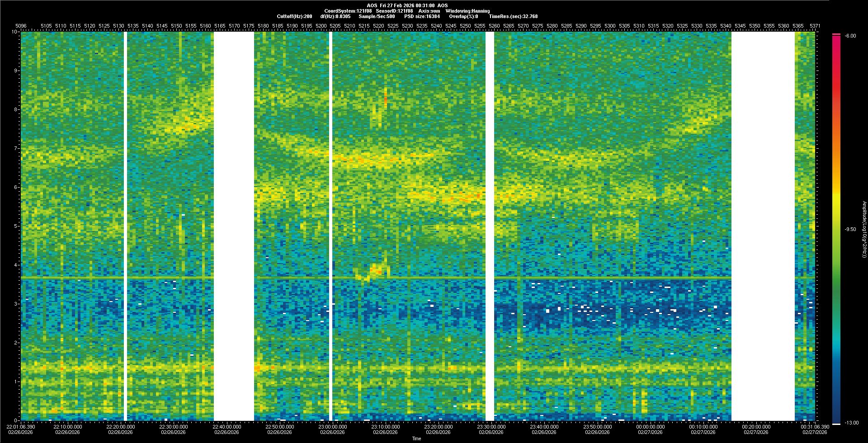This screenshot has height=443, width=868.
Task: Click the top axis tick label 5340
Action: tap(726, 26)
